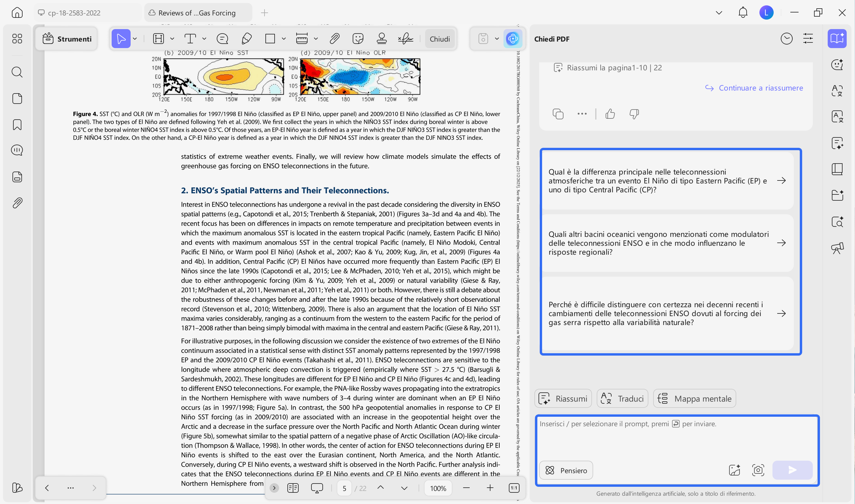
Task: Zoom out with the minus button
Action: coord(466,488)
